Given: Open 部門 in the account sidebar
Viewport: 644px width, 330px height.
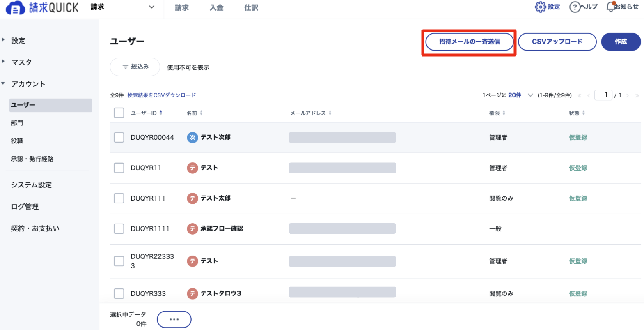Looking at the screenshot, I should [x=17, y=123].
